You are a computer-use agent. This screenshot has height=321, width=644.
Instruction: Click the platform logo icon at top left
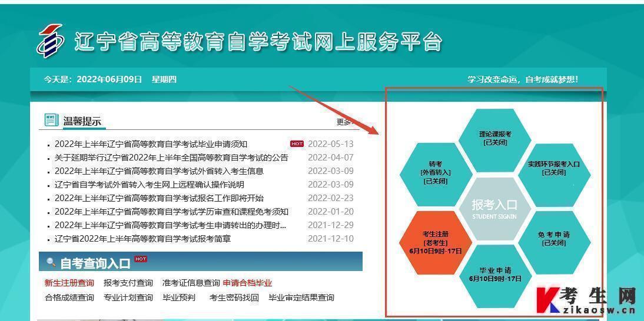49,40
